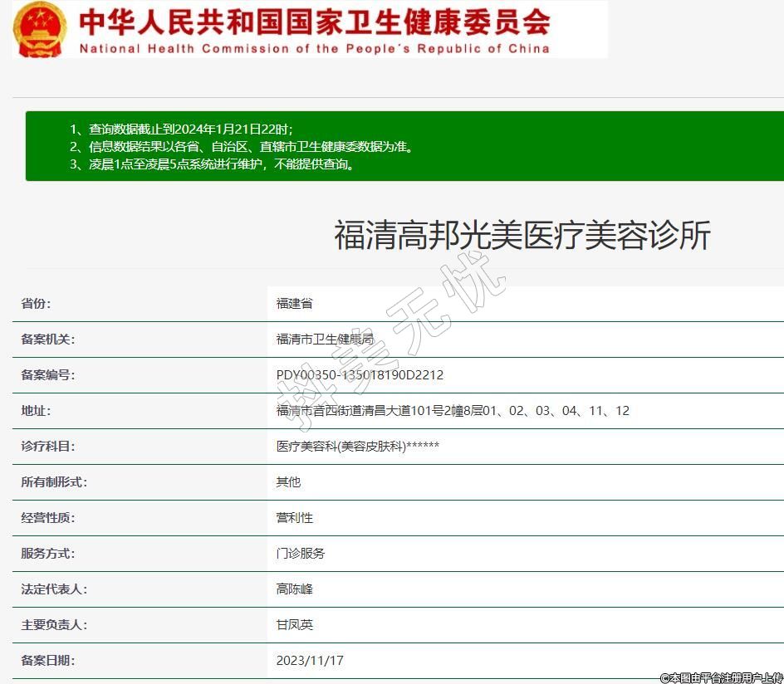The height and width of the screenshot is (684, 784).
Task: Click the clinic address value text
Action: point(453,411)
